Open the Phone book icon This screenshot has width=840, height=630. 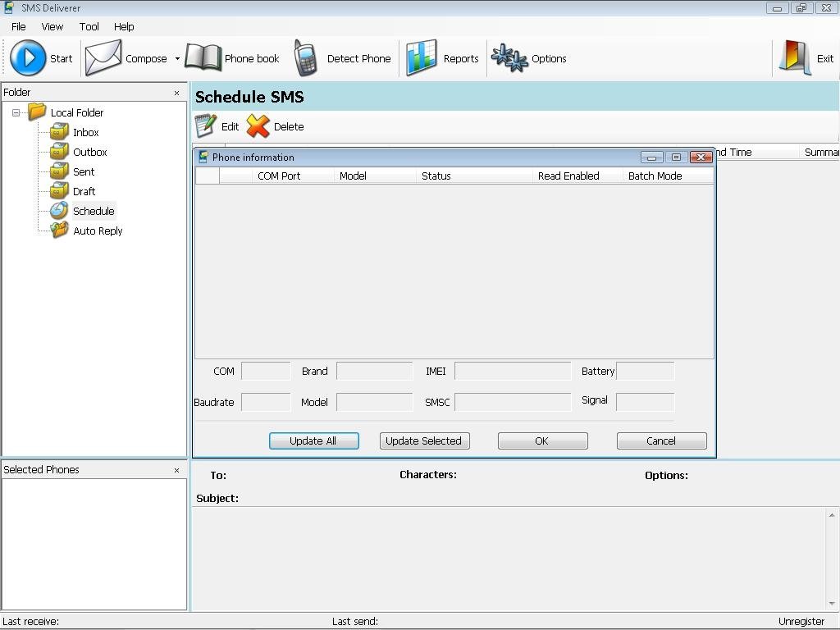203,58
